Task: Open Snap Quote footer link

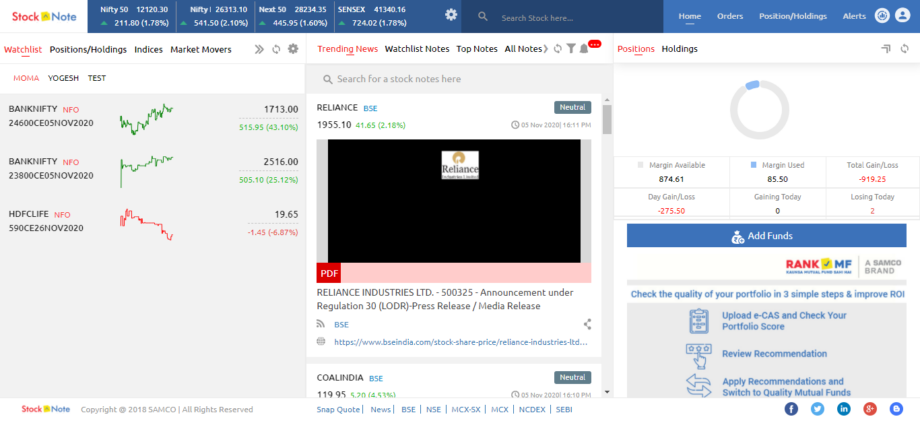Action: click(x=339, y=409)
